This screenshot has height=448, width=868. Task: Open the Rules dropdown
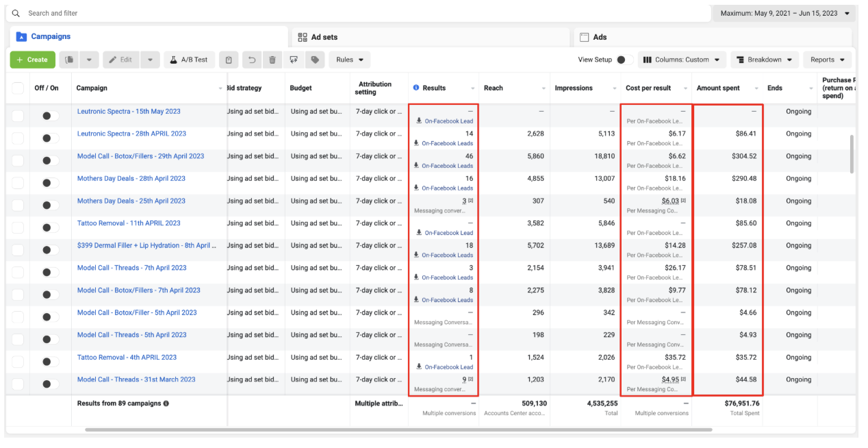tap(349, 60)
